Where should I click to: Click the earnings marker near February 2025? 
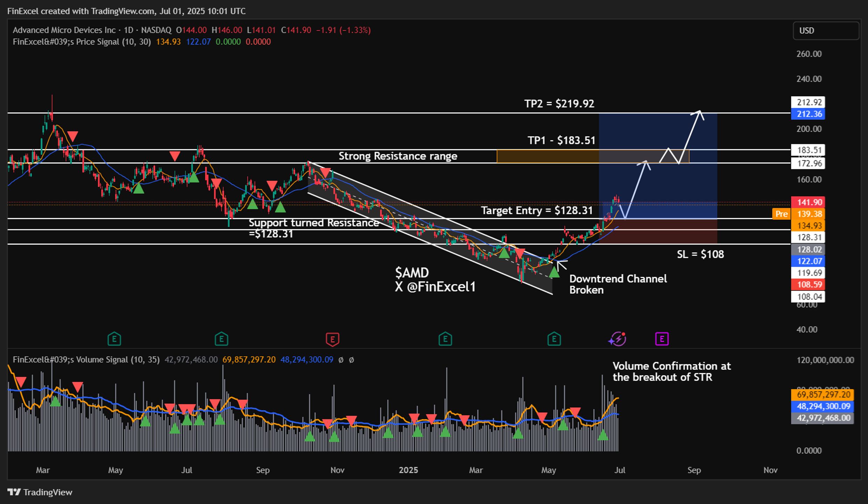[x=445, y=339]
